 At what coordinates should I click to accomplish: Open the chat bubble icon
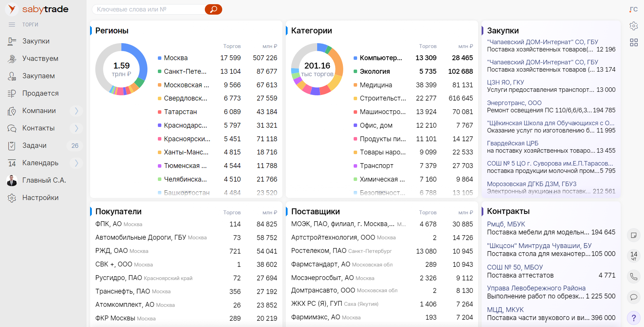(x=634, y=297)
